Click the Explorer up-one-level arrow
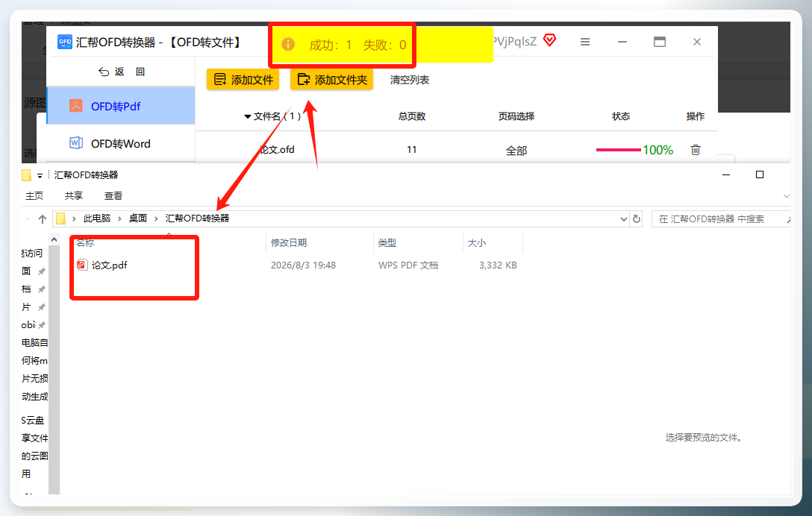Image resolution: width=812 pixels, height=516 pixels. pos(43,219)
